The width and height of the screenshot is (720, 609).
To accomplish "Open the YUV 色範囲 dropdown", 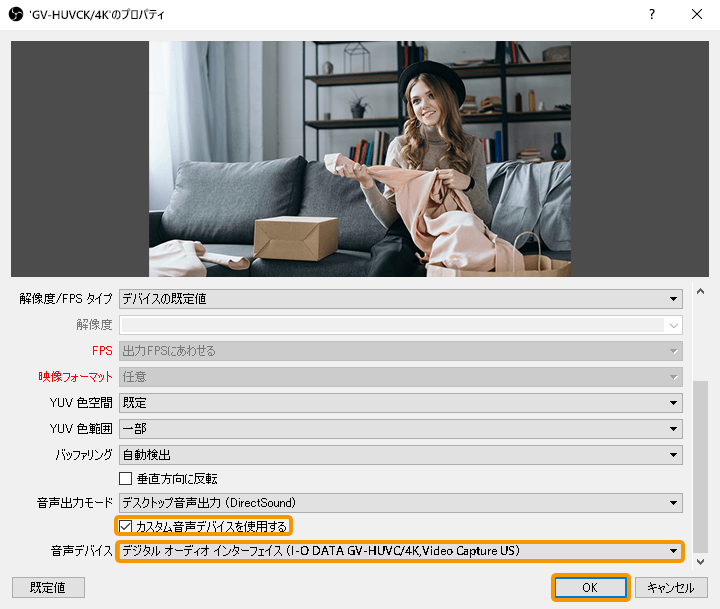I will (400, 429).
